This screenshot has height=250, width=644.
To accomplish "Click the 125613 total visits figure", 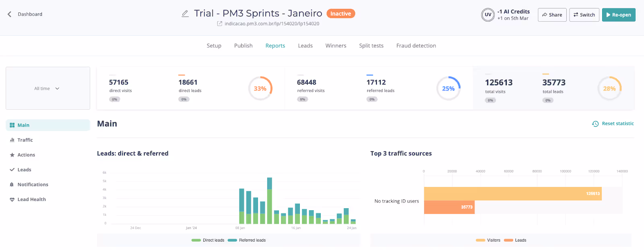I will (499, 82).
